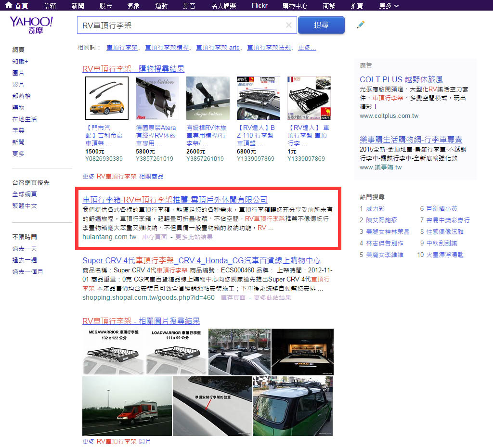Open Atera roof bar product thumbnail
This screenshot has height=448, width=493.
[157, 98]
